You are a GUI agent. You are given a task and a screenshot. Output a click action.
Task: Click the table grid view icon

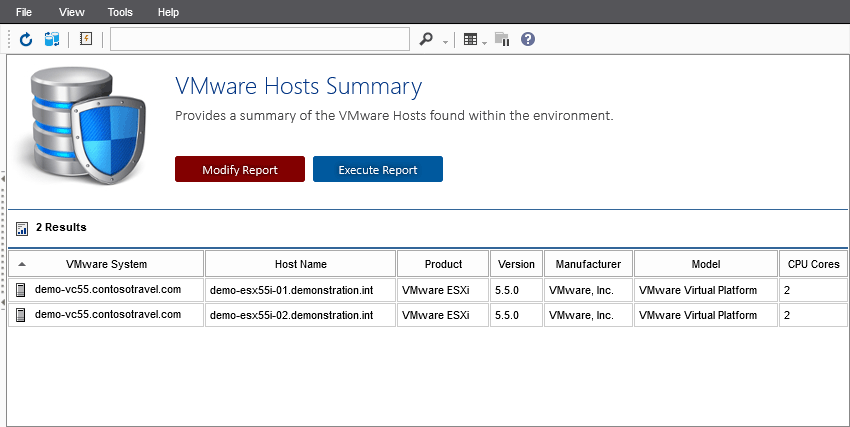[x=470, y=39]
